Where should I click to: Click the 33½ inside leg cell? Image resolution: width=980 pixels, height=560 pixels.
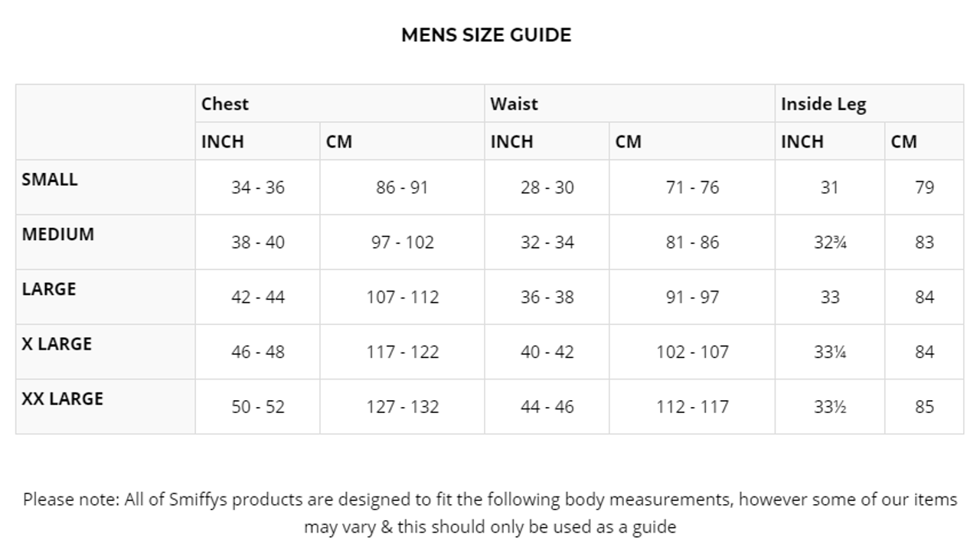coord(830,407)
